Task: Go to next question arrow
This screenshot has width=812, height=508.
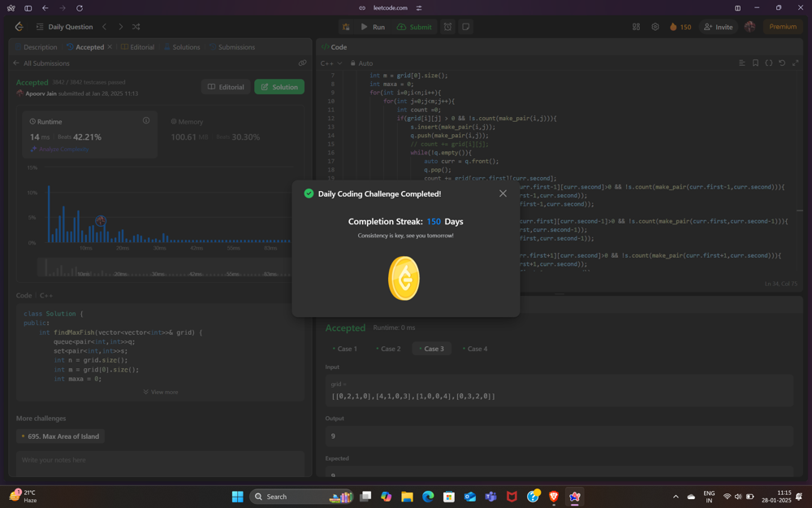Action: pyautogui.click(x=121, y=27)
